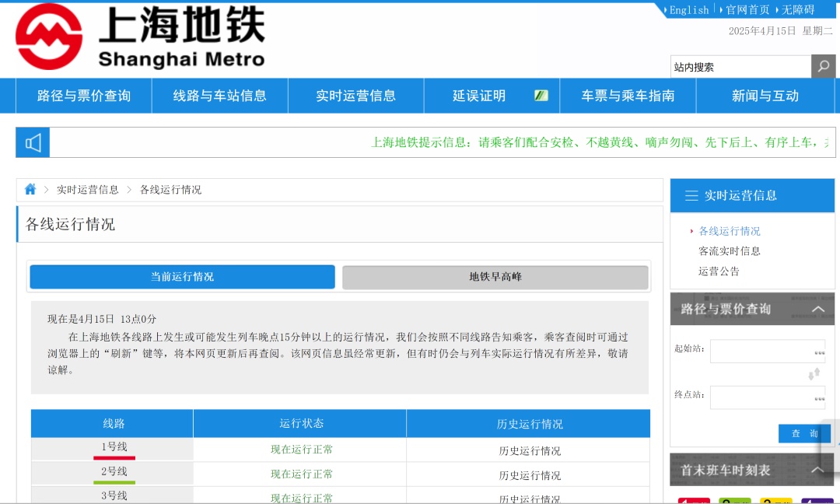840x504 pixels.
Task: View 历史运行情况 for Line 1
Action: coord(529,450)
